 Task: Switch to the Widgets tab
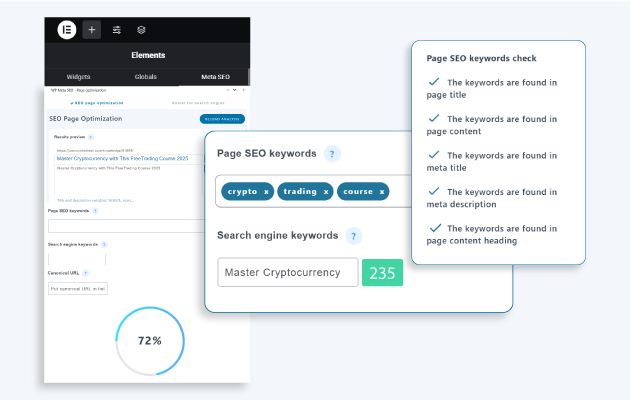point(78,77)
